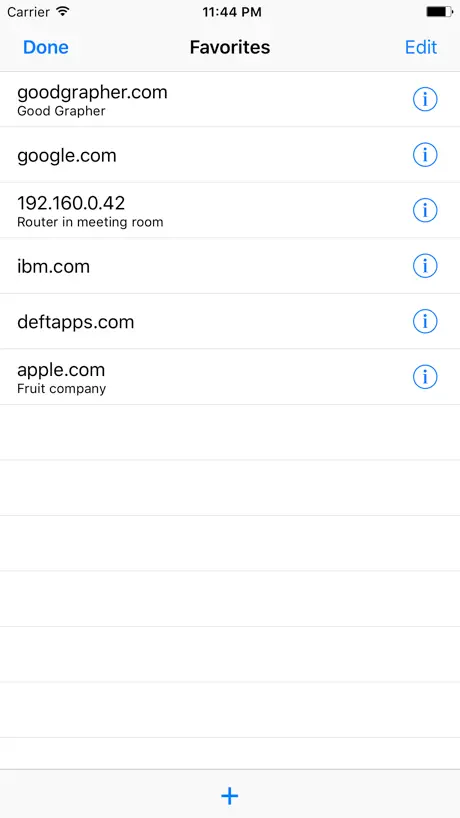The width and height of the screenshot is (460, 818).
Task: Pick the deftapps.com favorite
Action: (230, 321)
